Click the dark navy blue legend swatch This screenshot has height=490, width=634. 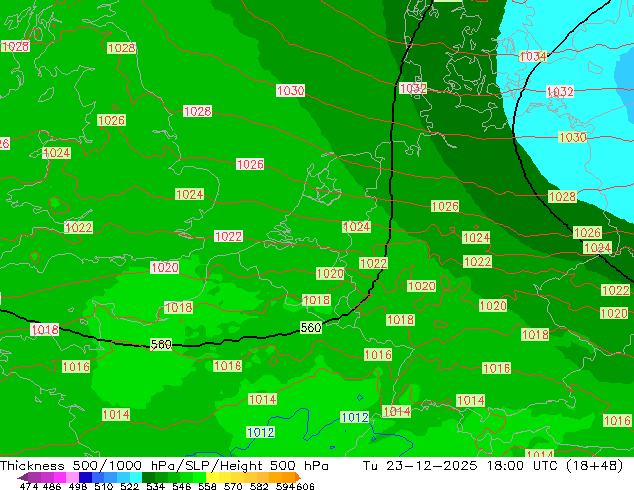pyautogui.click(x=85, y=477)
